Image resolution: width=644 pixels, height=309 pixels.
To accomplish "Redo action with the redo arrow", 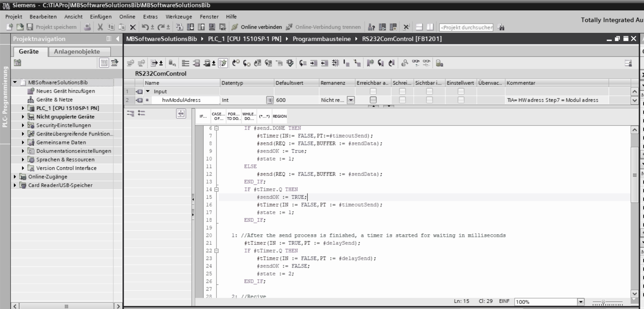I will pyautogui.click(x=161, y=27).
